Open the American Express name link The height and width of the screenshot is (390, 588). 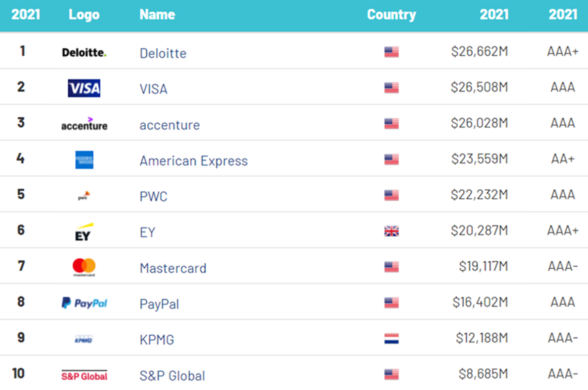[x=194, y=161]
